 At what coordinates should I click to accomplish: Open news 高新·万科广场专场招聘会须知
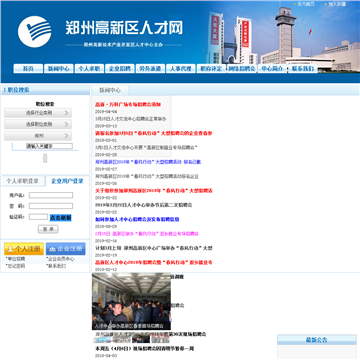(128, 105)
